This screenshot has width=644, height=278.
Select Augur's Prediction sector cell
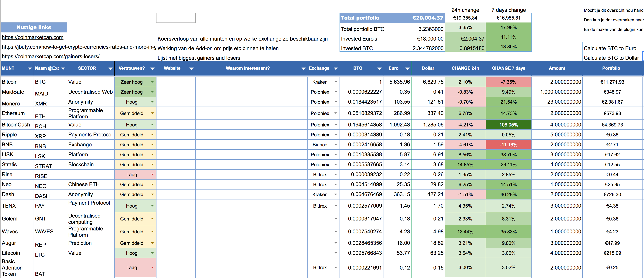90,243
